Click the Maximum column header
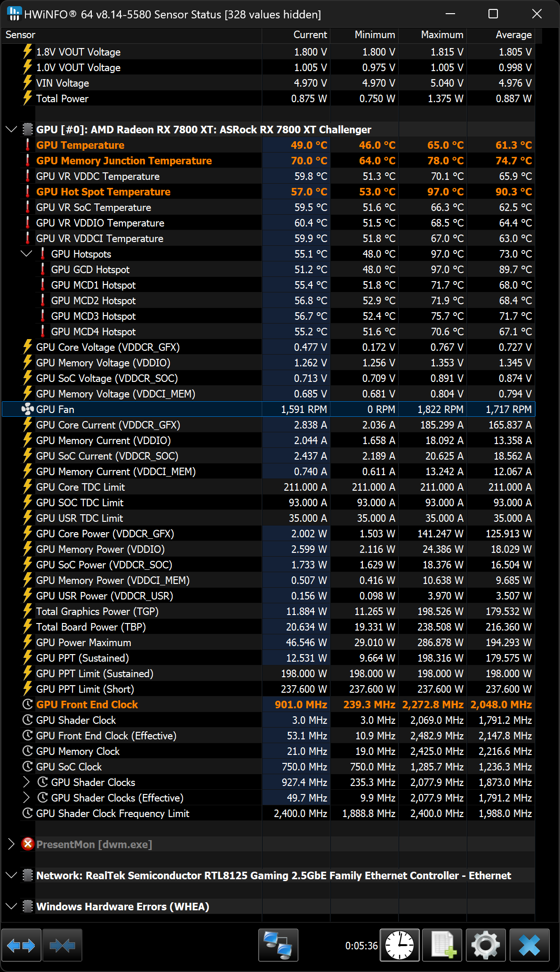The height and width of the screenshot is (972, 560). click(x=432, y=35)
